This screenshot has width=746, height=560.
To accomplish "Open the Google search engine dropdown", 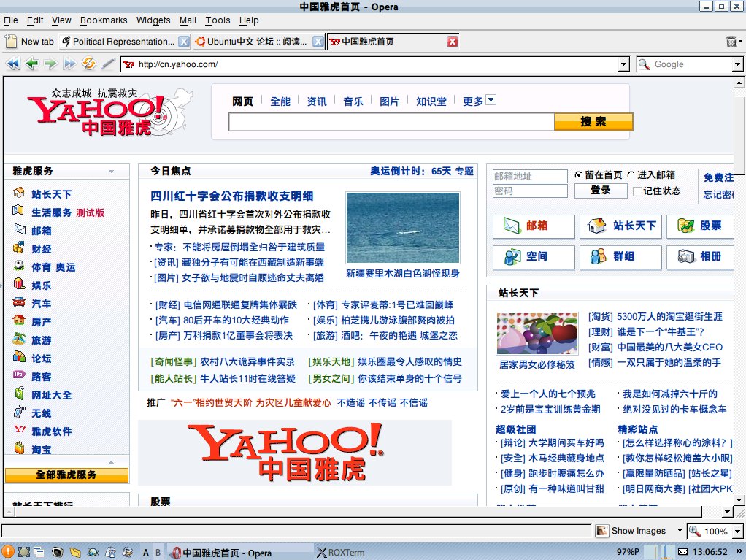I will pyautogui.click(x=737, y=64).
